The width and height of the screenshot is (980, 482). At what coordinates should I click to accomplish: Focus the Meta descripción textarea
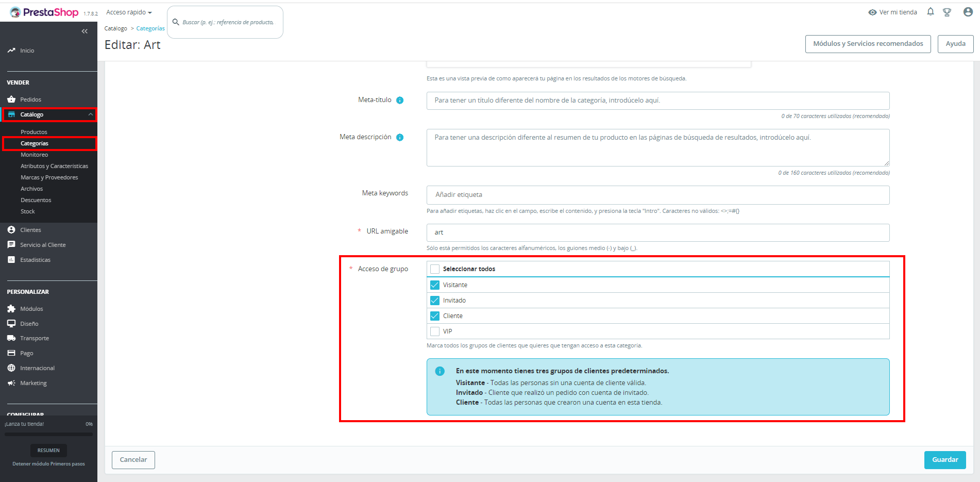pyautogui.click(x=658, y=148)
